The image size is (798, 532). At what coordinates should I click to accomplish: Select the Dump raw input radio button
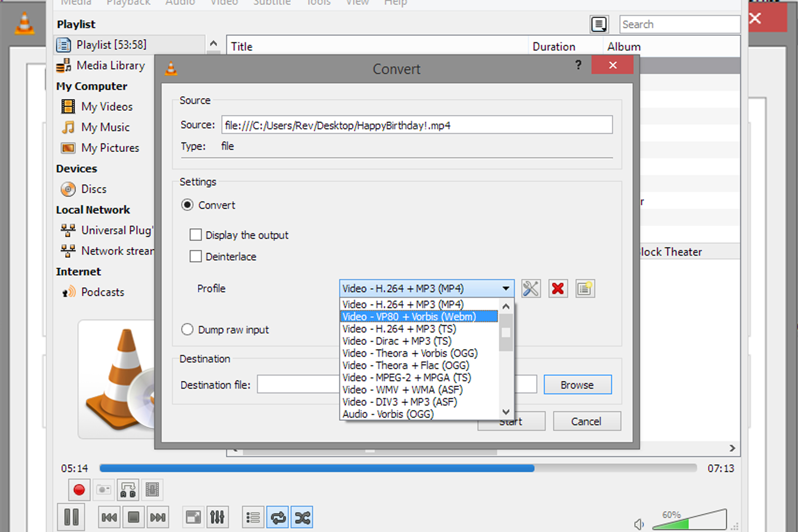188,329
